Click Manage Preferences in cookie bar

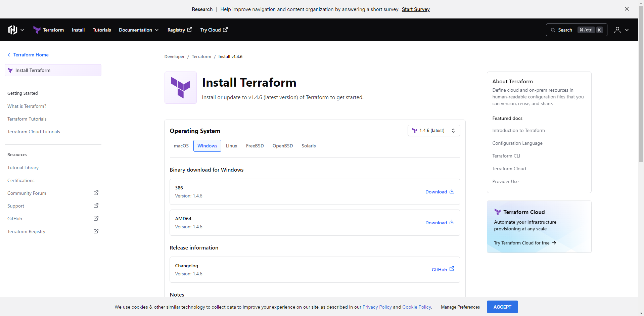(x=460, y=307)
